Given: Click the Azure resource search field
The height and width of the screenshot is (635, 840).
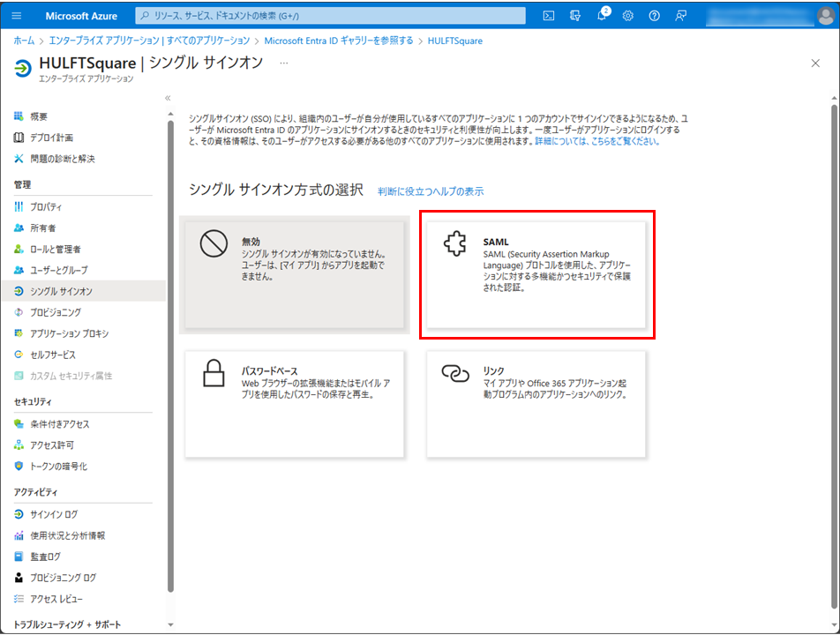Looking at the screenshot, I should [331, 15].
